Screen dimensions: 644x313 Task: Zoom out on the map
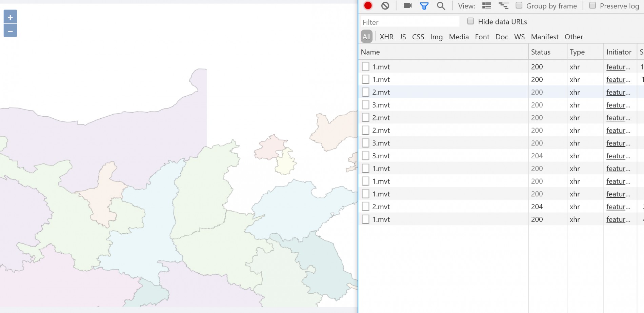pos(10,31)
